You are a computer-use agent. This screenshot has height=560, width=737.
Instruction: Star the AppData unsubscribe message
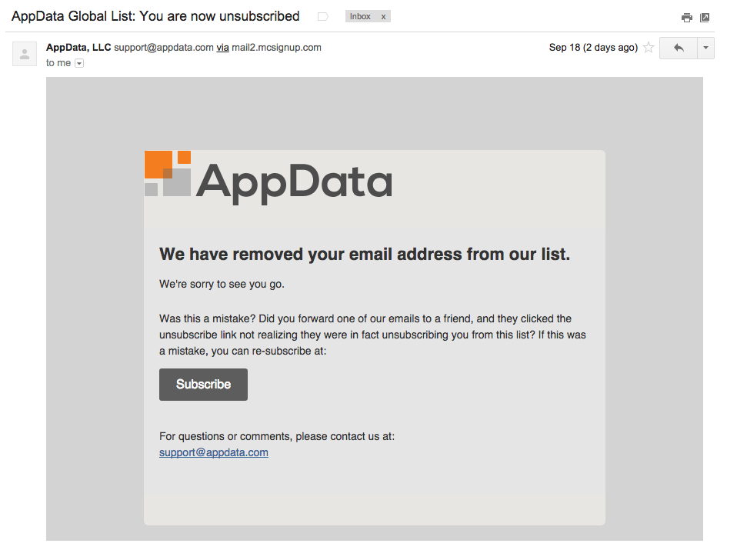pos(649,48)
